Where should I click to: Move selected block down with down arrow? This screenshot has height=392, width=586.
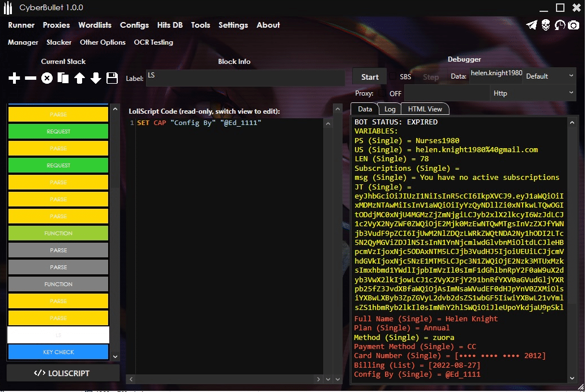tap(96, 79)
